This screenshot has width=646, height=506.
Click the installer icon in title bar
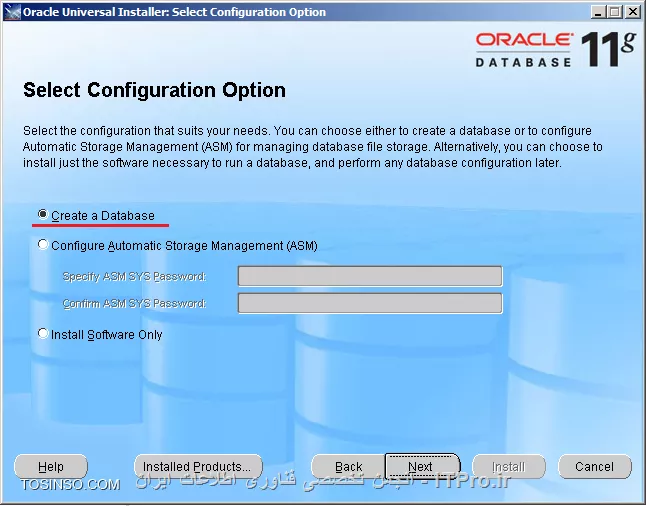[x=12, y=12]
